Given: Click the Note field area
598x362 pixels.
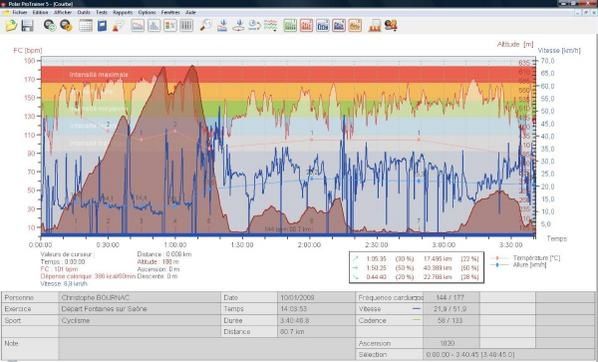Looking at the screenshot, I should [x=206, y=348].
